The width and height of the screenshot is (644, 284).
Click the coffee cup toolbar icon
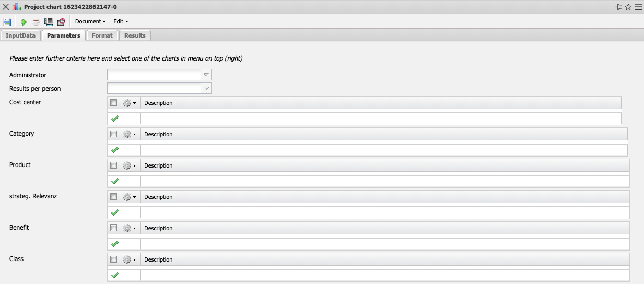pyautogui.click(x=36, y=22)
